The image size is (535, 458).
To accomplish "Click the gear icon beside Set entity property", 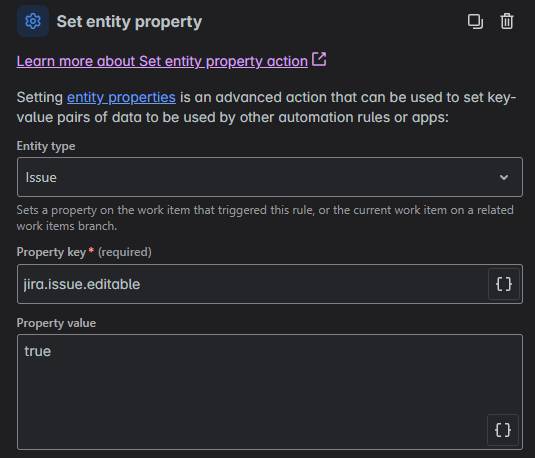I will (x=33, y=21).
